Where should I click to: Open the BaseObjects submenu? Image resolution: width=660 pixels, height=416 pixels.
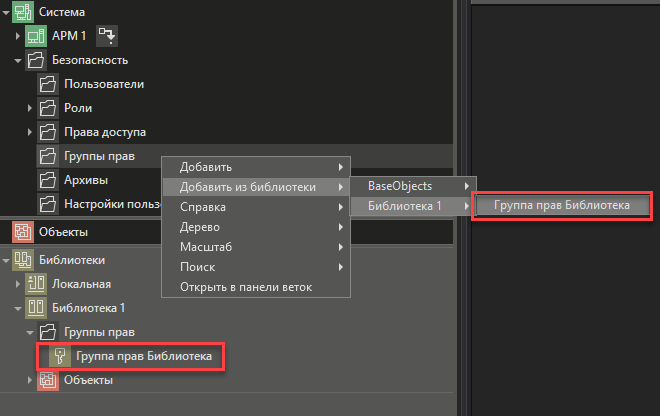tap(401, 186)
